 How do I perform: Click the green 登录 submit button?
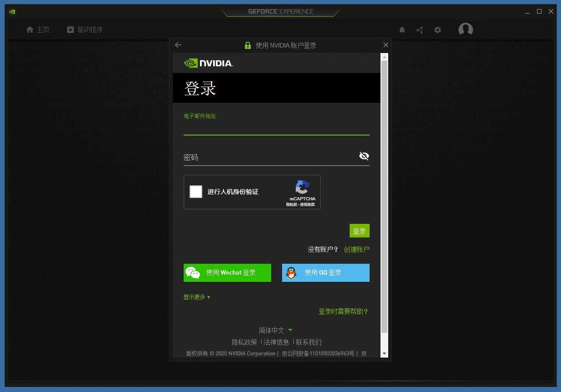(360, 231)
